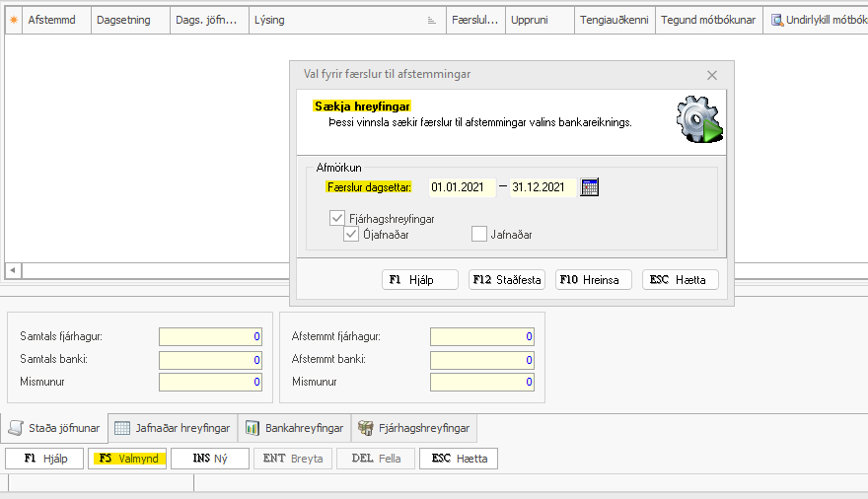Click the gear process icon in dialog
The height and width of the screenshot is (499, 868).
[698, 120]
